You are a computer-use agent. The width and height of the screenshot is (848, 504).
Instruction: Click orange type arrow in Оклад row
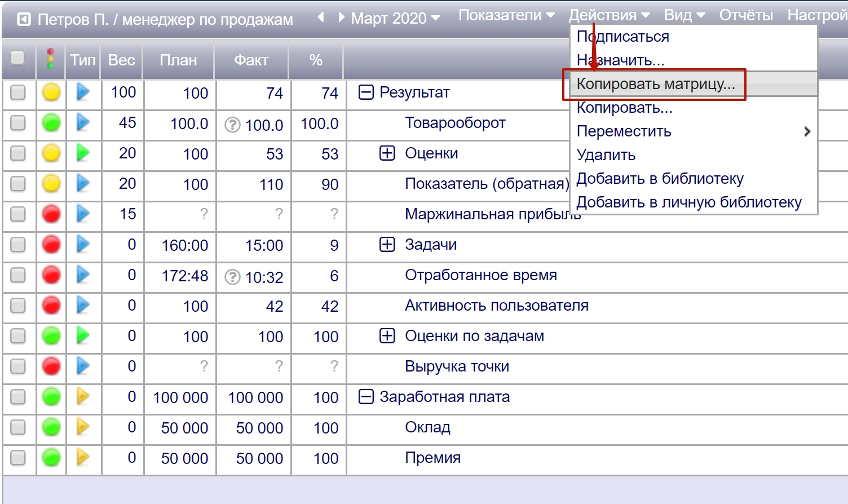[83, 427]
